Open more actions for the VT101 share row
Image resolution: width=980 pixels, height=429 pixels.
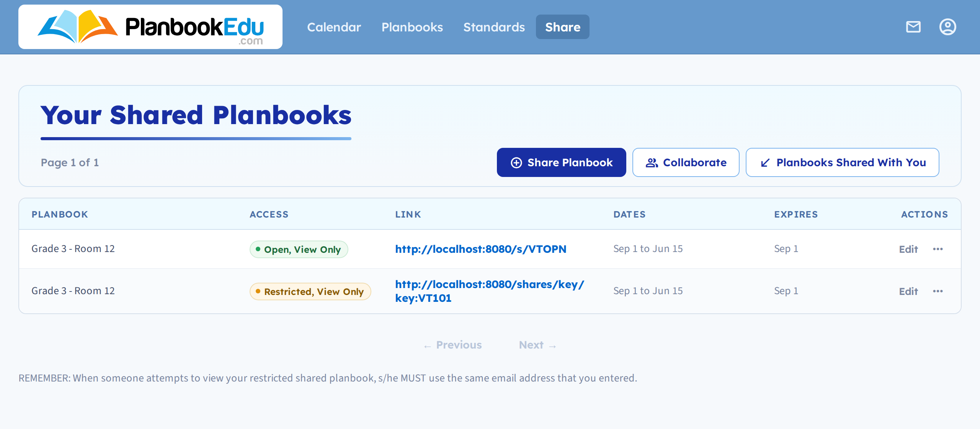coord(938,291)
